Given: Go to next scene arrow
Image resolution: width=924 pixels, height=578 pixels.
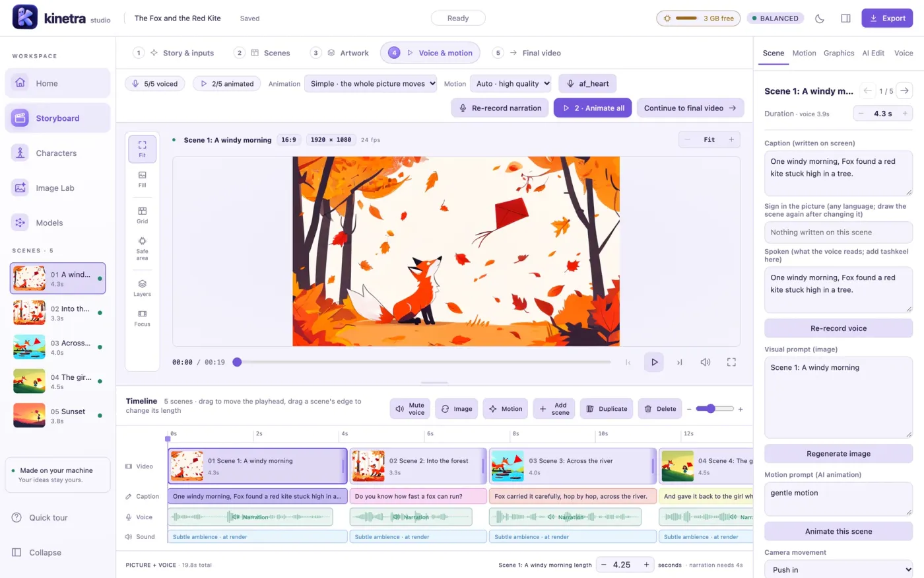Looking at the screenshot, I should (904, 90).
